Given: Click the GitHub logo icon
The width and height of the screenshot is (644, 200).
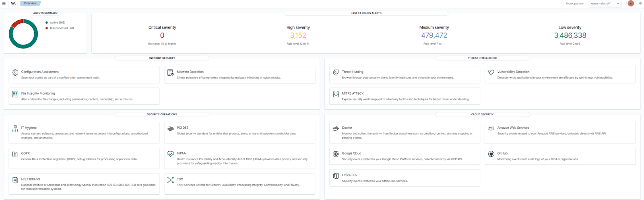Looking at the screenshot, I should point(491,154).
